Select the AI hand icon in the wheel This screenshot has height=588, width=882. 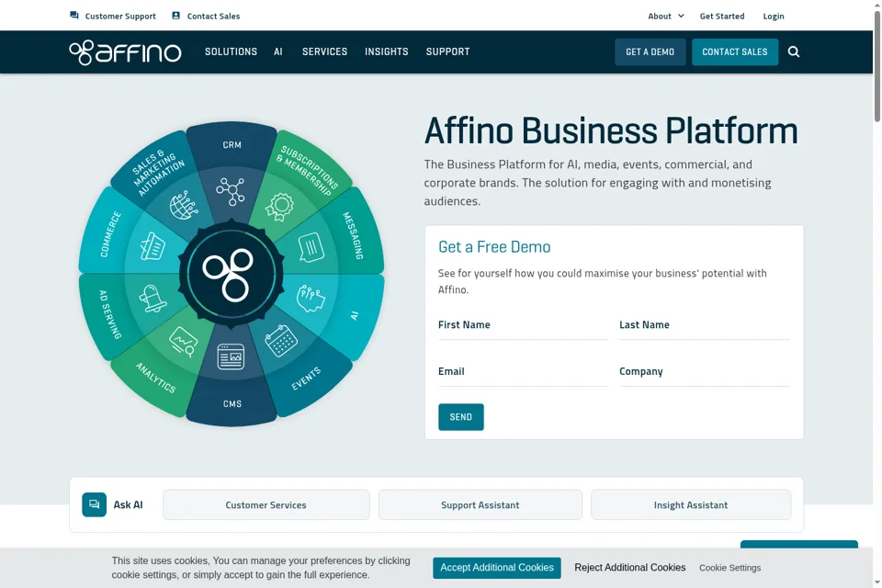(311, 299)
